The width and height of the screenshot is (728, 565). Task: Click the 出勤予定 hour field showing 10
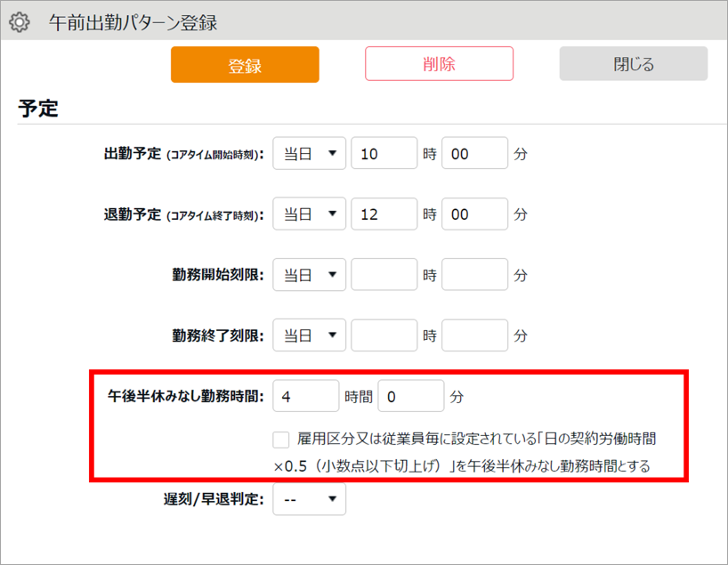[x=384, y=154]
